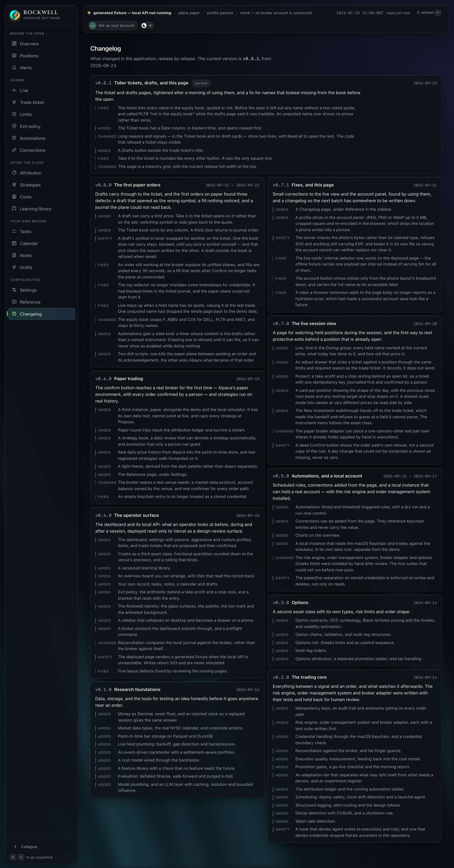
Task: Go to Strategies page
Action: pyautogui.click(x=41, y=185)
